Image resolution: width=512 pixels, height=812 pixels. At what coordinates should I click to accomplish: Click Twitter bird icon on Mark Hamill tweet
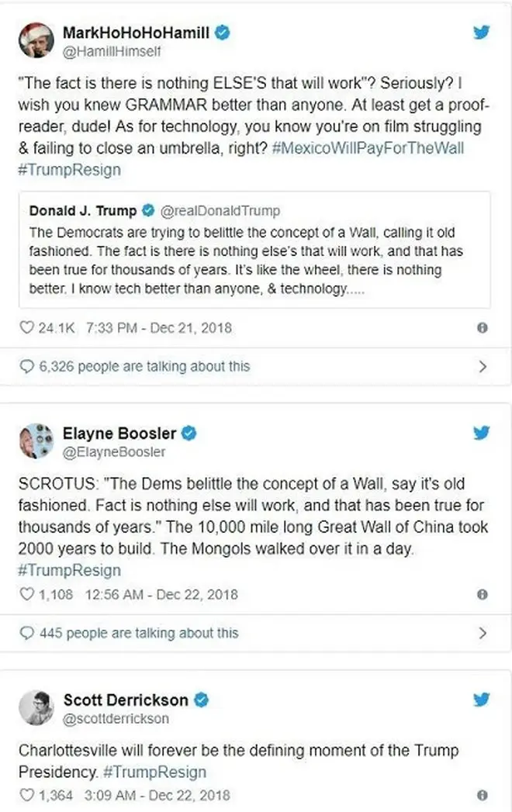click(x=481, y=33)
